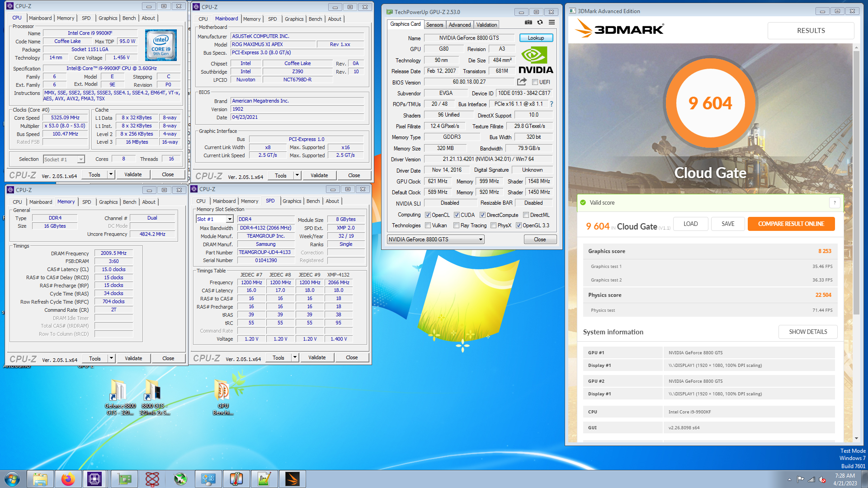Click Bus Interface question mark help icon
This screenshot has width=868, height=488.
click(551, 104)
